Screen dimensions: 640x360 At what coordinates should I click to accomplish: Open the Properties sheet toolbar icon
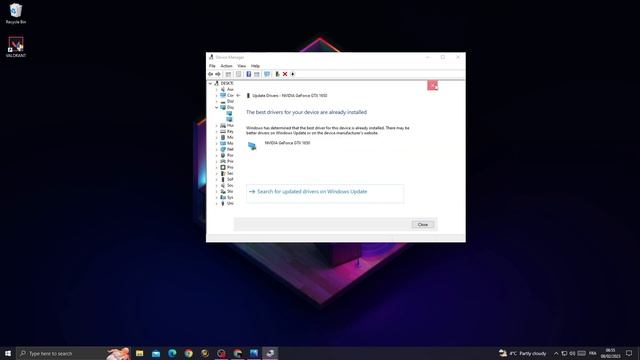[238, 74]
